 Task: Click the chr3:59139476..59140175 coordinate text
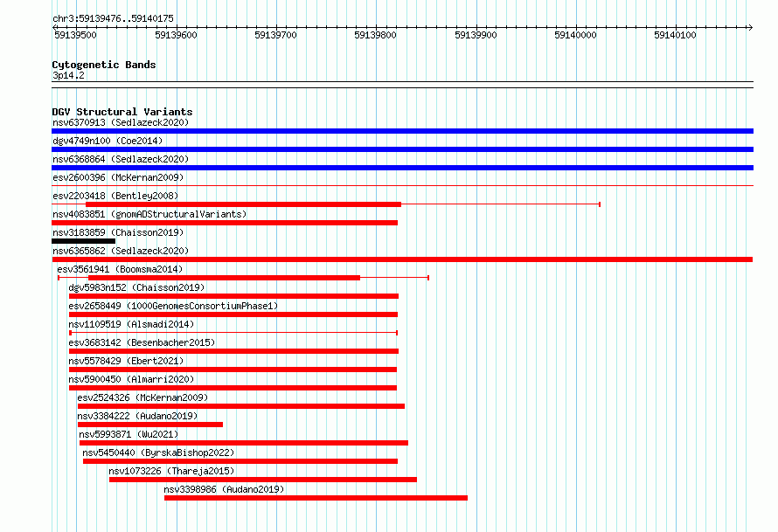113,19
